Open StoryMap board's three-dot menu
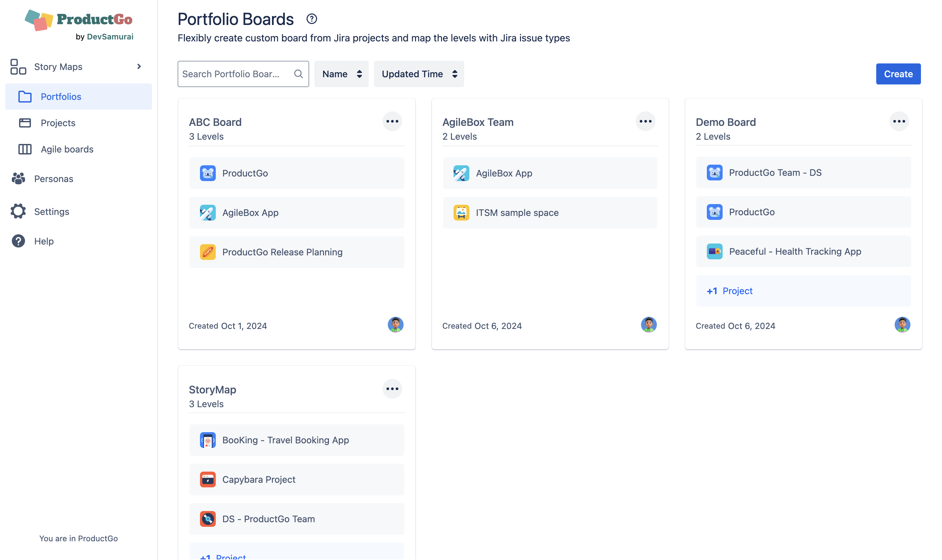Screen dimensions: 942x560 [392, 389]
